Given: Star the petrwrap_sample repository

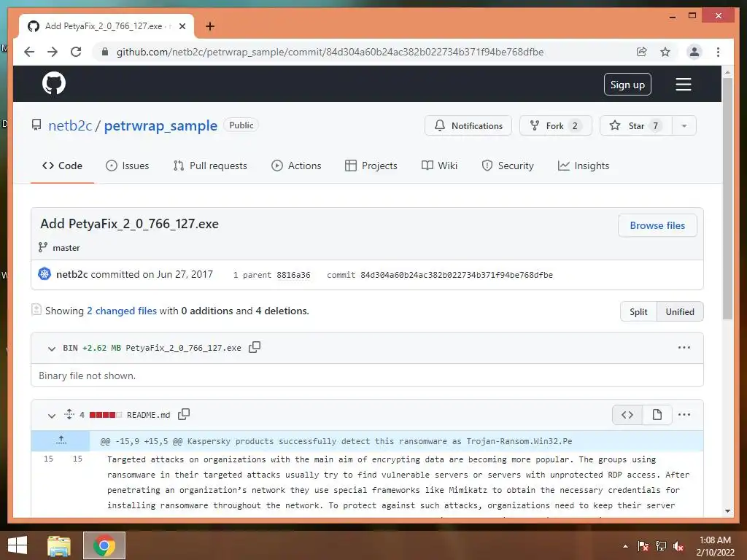Looking at the screenshot, I should (636, 125).
